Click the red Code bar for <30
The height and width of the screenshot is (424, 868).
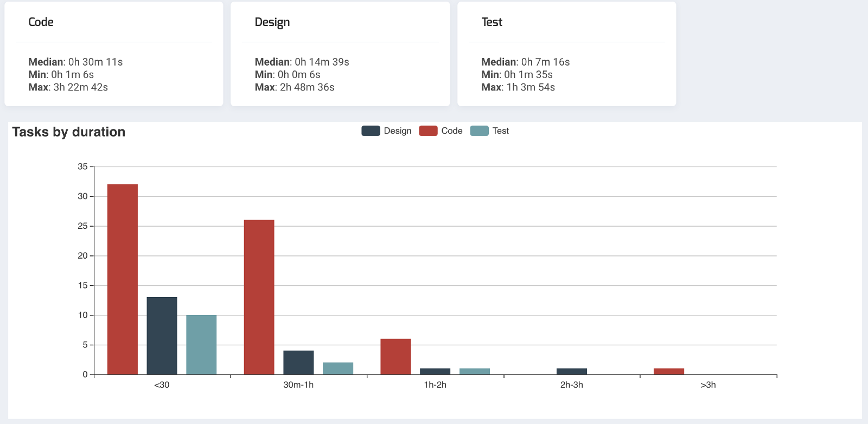click(x=123, y=279)
